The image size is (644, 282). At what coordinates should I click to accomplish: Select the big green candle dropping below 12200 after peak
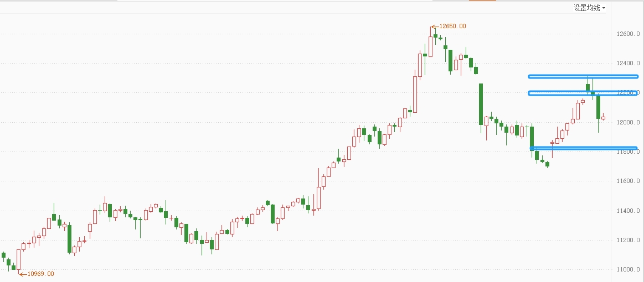pyautogui.click(x=481, y=104)
